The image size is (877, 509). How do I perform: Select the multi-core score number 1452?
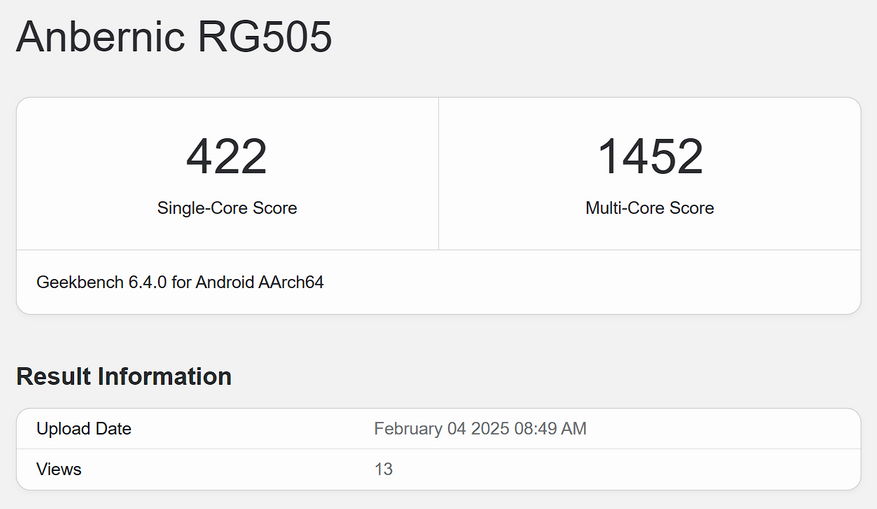click(650, 157)
